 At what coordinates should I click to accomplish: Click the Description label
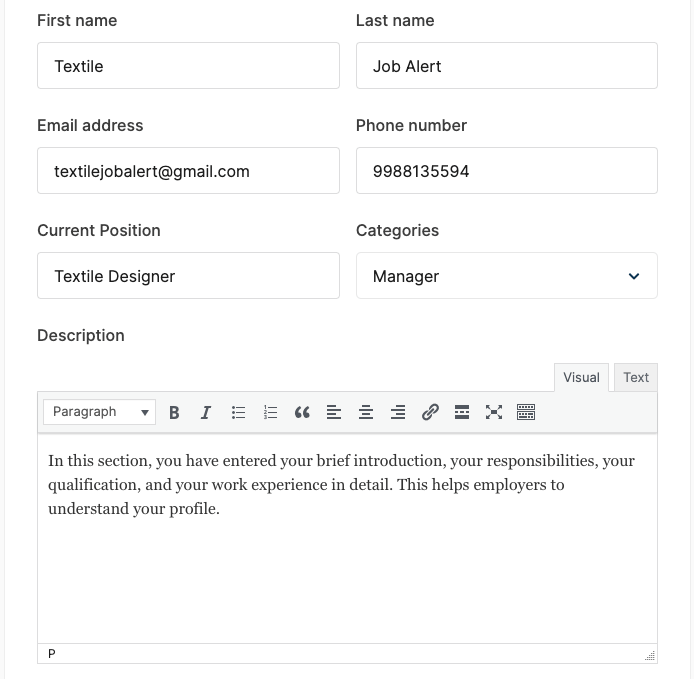tap(81, 336)
